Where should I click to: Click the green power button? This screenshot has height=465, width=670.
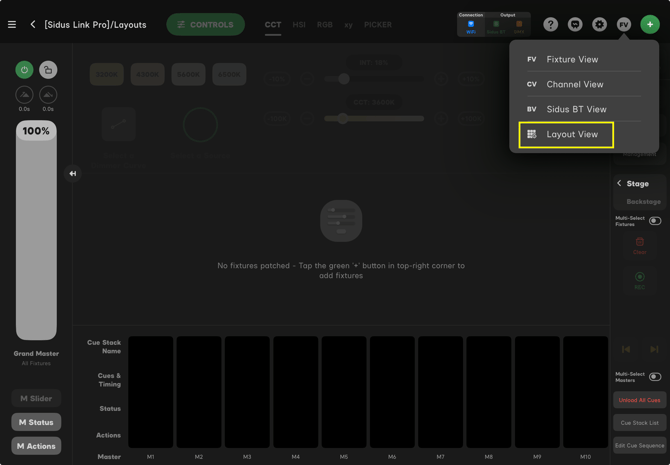click(24, 70)
